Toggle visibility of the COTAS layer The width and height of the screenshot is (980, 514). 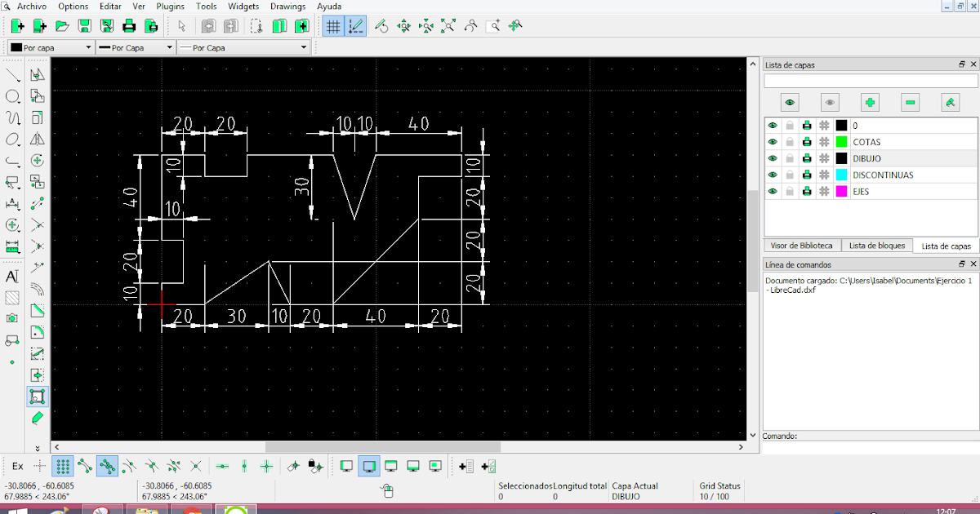pos(772,141)
